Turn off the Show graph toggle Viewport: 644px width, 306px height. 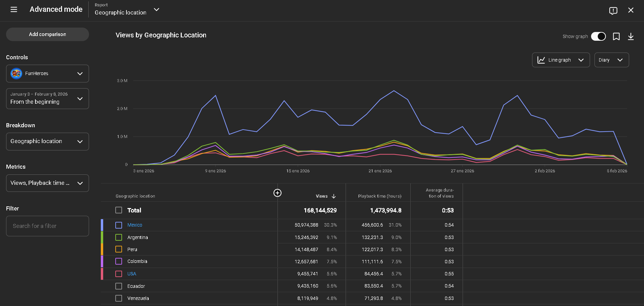(598, 36)
